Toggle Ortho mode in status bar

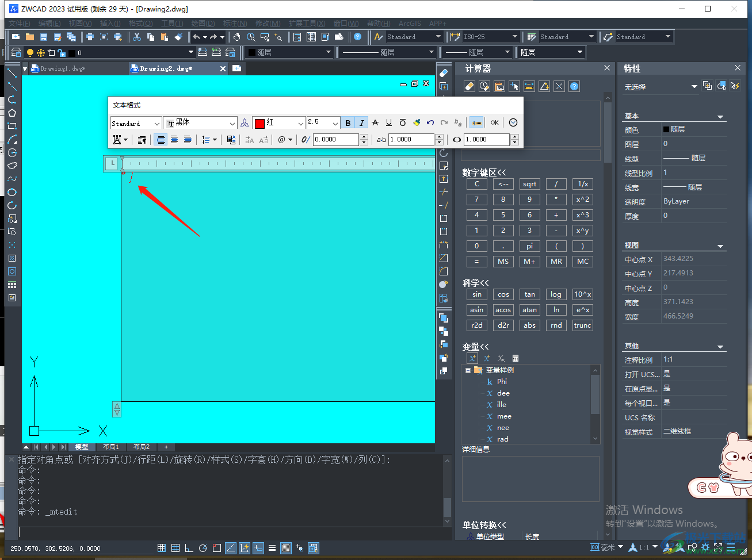(189, 548)
